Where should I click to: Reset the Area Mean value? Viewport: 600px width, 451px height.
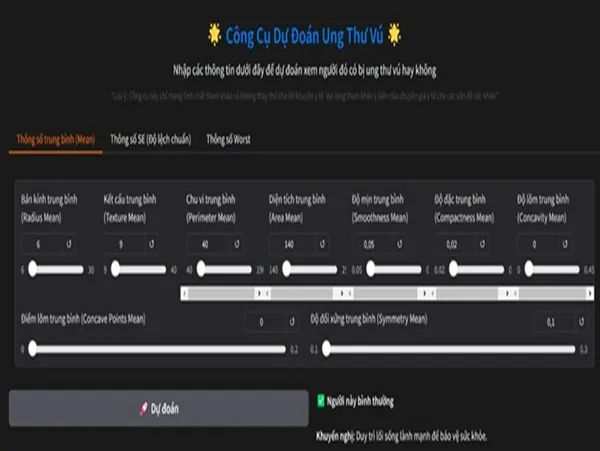click(x=322, y=244)
